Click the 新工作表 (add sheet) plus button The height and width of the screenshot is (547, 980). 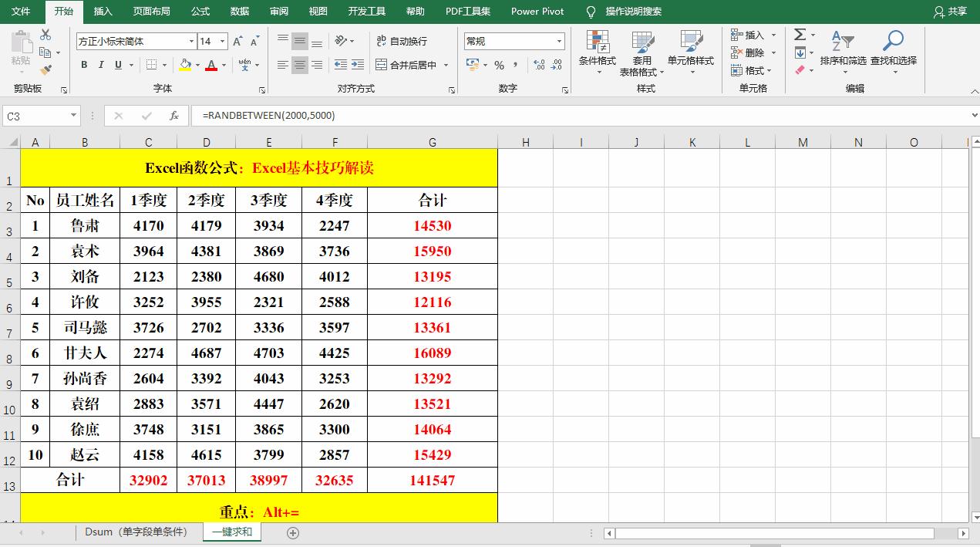pyautogui.click(x=292, y=532)
